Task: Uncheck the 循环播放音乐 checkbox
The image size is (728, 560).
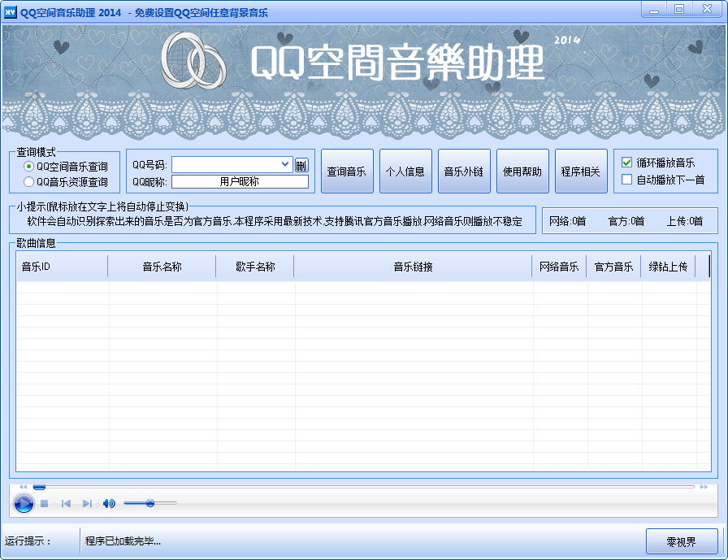Action: [626, 163]
